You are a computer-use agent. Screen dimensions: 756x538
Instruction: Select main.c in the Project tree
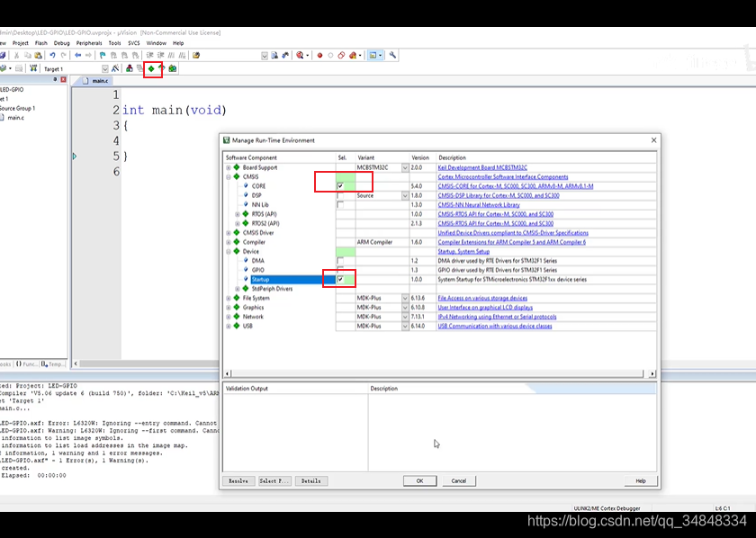[15, 118]
